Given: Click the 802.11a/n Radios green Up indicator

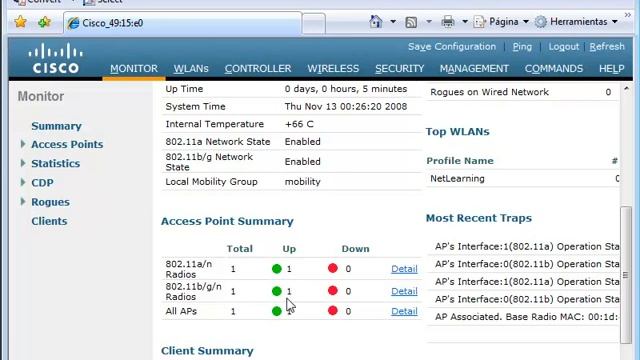Looking at the screenshot, I should click(x=277, y=269).
